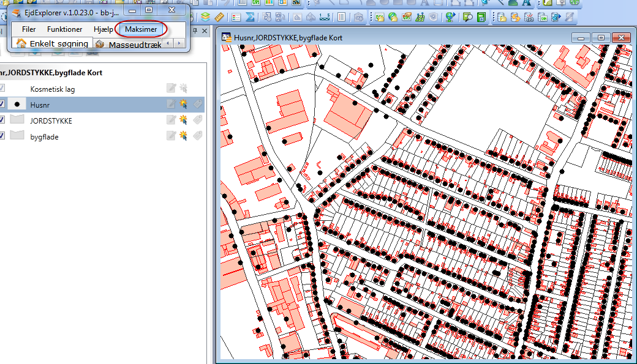
Task: Click the Sigma statistics icon in toolbar
Action: 251,17
